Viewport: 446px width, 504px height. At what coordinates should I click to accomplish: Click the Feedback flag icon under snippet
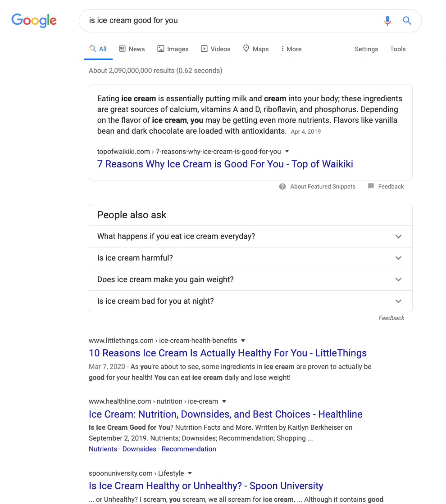[x=371, y=186]
